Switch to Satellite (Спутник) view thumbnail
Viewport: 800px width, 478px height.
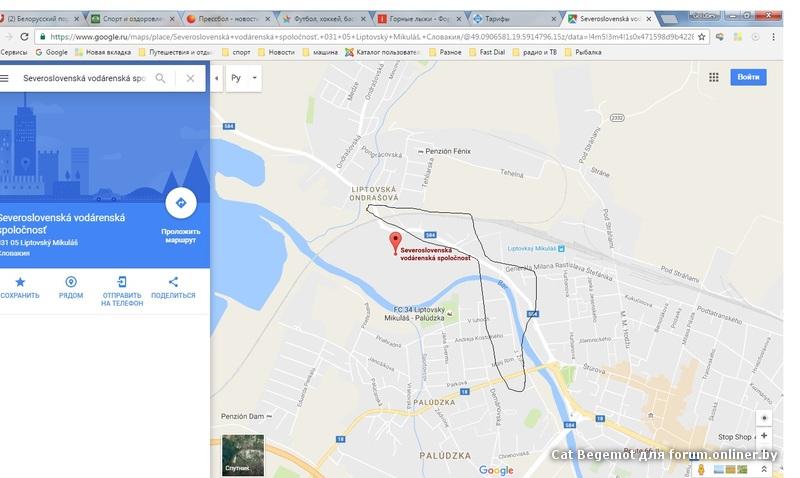pyautogui.click(x=243, y=455)
